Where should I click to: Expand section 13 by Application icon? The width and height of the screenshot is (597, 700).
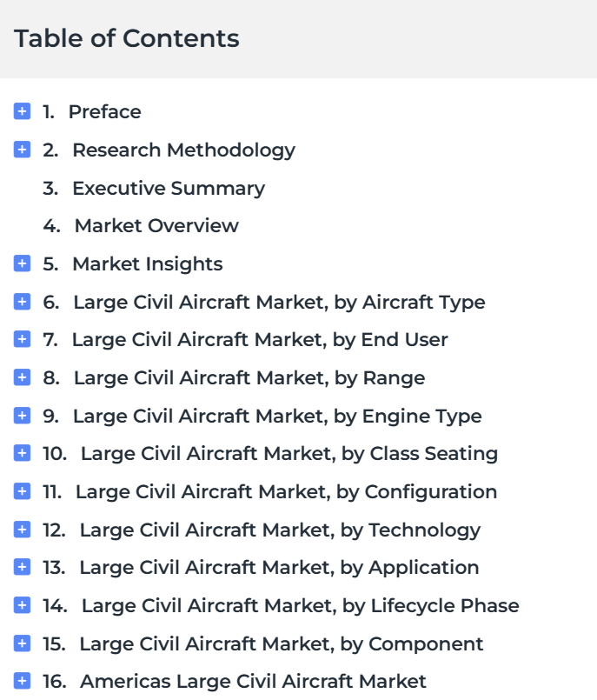pos(22,568)
